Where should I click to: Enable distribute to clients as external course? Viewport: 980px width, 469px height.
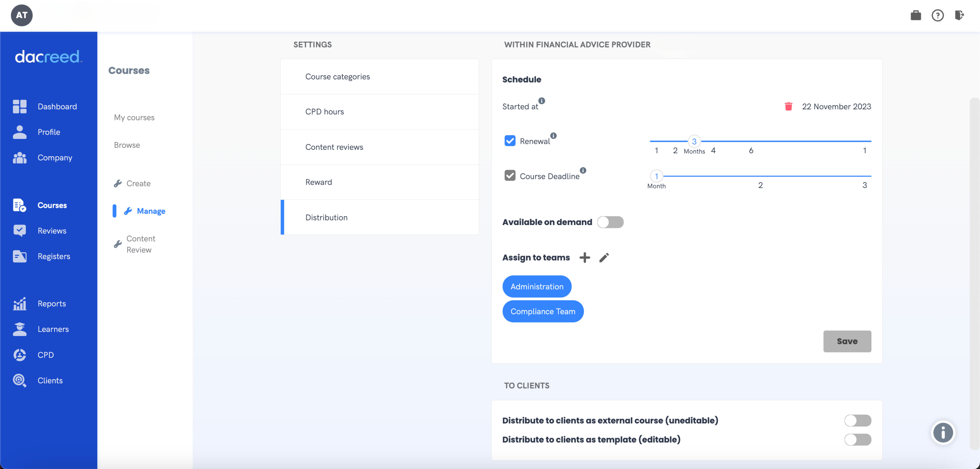click(x=857, y=420)
